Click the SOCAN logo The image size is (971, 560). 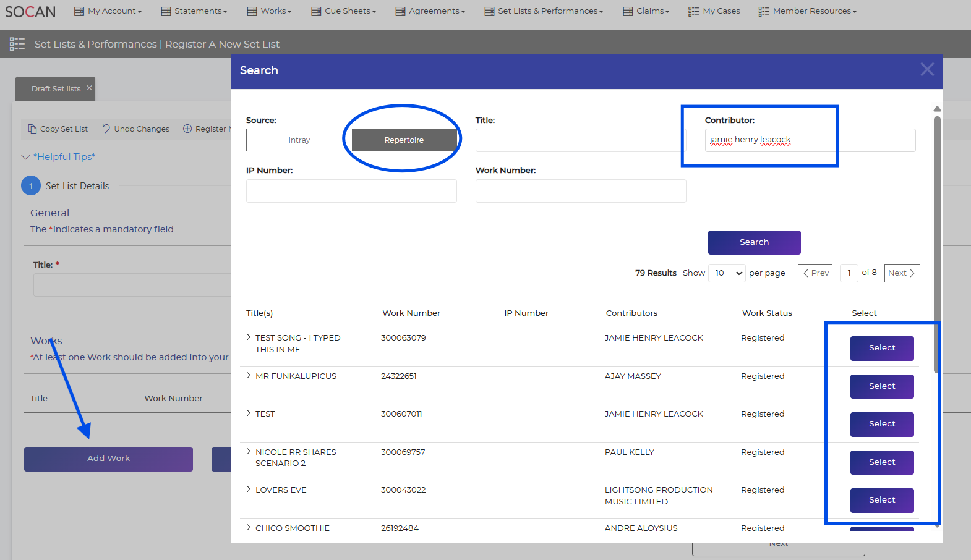30,12
